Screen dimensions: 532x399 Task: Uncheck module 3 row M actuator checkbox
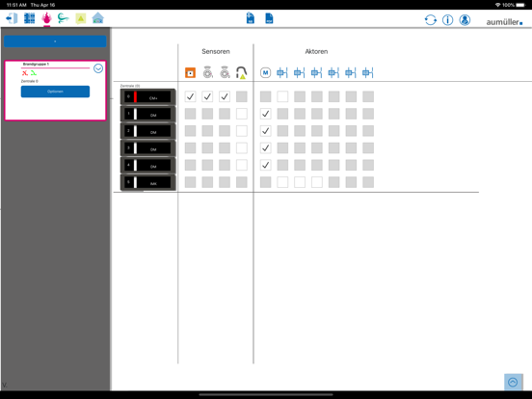click(x=266, y=147)
